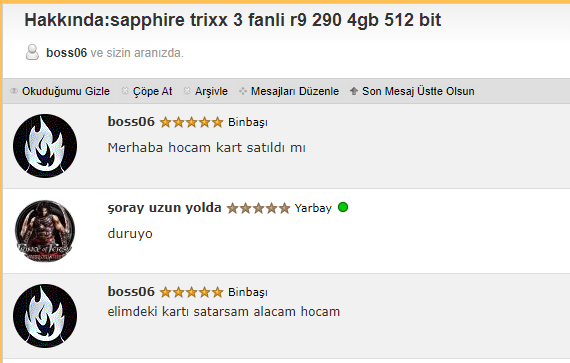
Task: Toggle Son Mesaj Üstte Olsun ordering
Action: 418,91
